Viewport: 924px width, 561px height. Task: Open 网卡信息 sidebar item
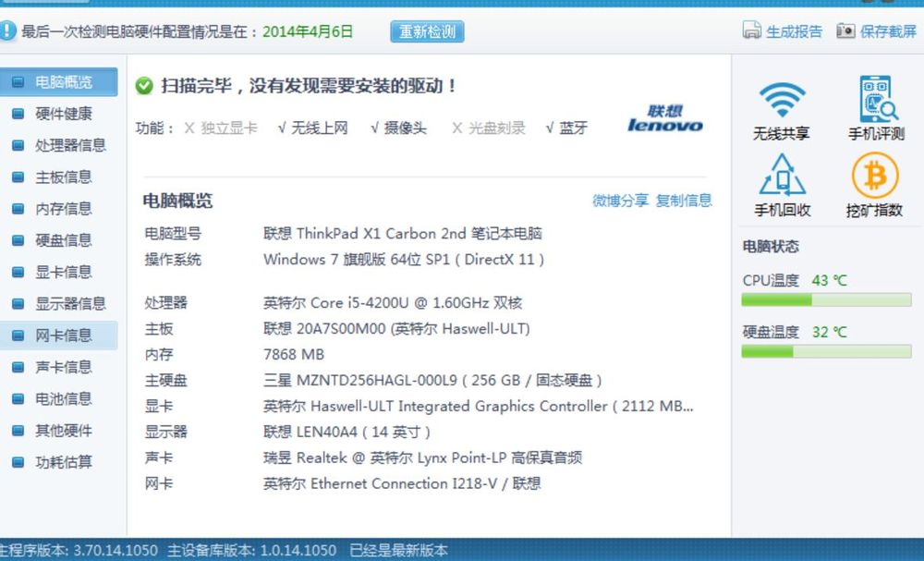tap(58, 335)
